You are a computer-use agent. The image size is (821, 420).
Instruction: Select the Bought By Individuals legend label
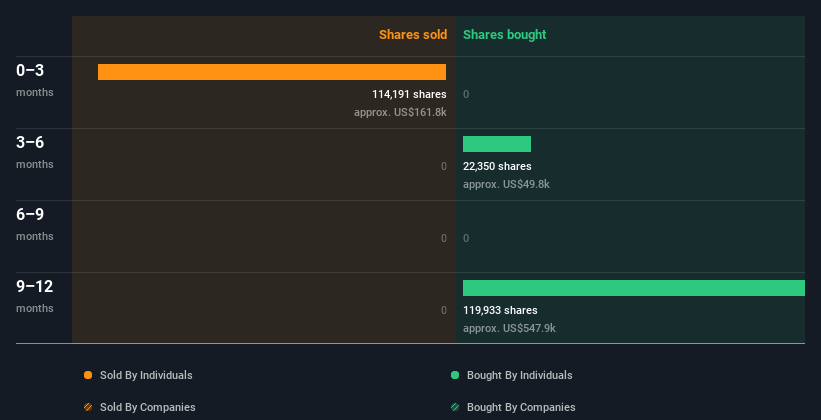[519, 375]
